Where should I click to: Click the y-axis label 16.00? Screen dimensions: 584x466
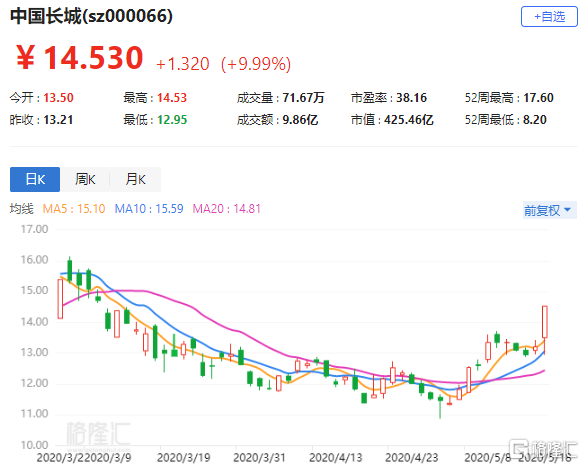click(x=34, y=260)
